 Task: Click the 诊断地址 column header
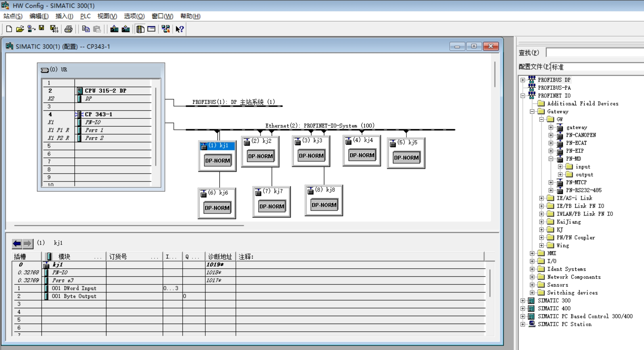tap(220, 257)
